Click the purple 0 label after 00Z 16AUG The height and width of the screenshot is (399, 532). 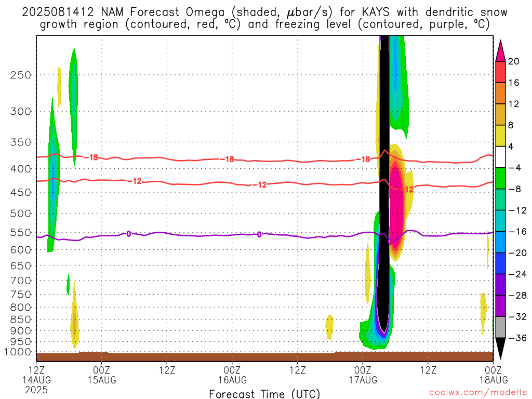(259, 234)
